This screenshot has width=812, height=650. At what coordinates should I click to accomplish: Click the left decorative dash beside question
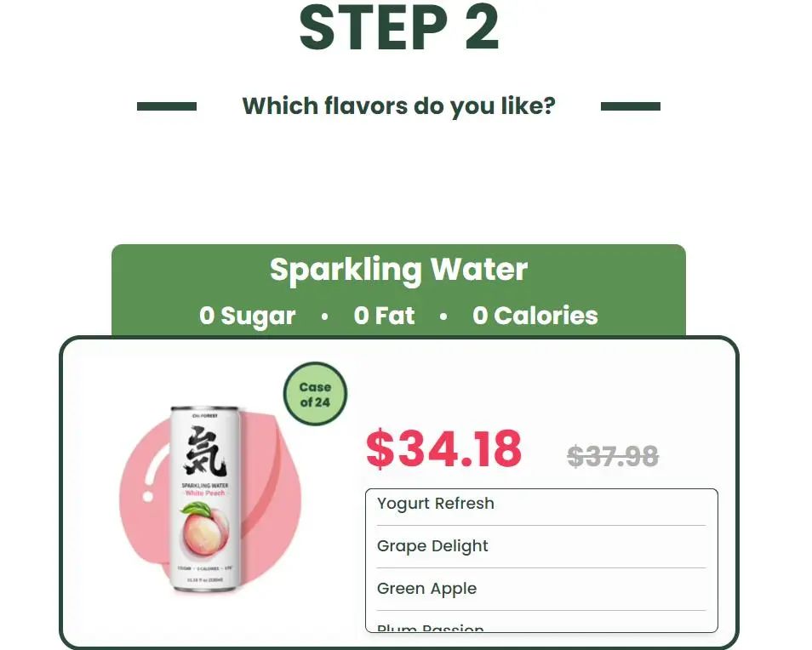click(x=167, y=106)
